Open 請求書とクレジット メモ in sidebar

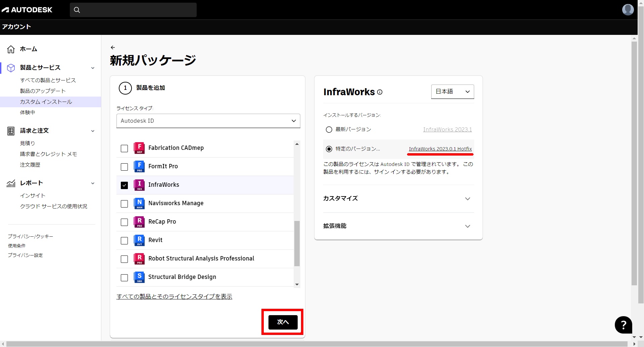click(x=49, y=154)
